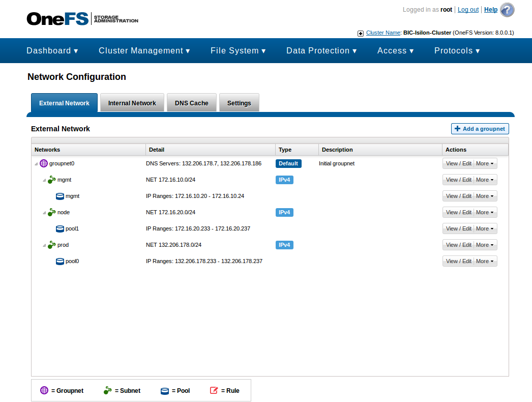The image size is (532, 402).
Task: Click the Pool legend icon
Action: coord(165,391)
